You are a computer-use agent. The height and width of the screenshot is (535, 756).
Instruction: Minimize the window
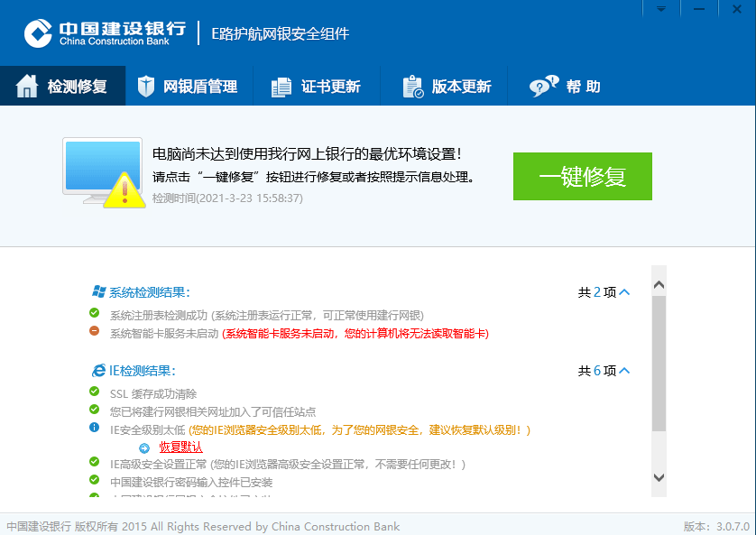[699, 9]
